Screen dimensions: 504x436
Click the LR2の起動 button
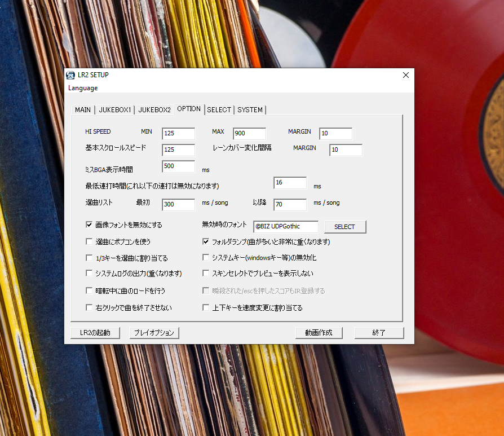pyautogui.click(x=95, y=333)
